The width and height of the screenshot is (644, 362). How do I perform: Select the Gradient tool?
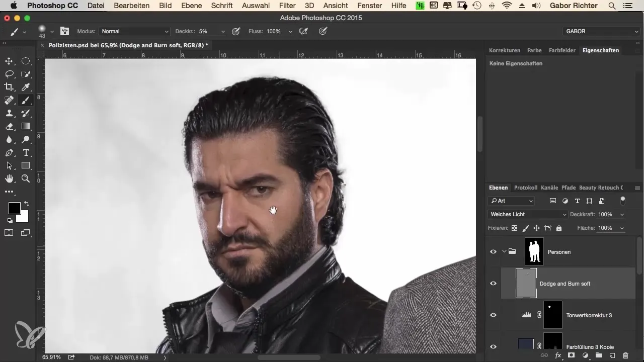tap(26, 126)
